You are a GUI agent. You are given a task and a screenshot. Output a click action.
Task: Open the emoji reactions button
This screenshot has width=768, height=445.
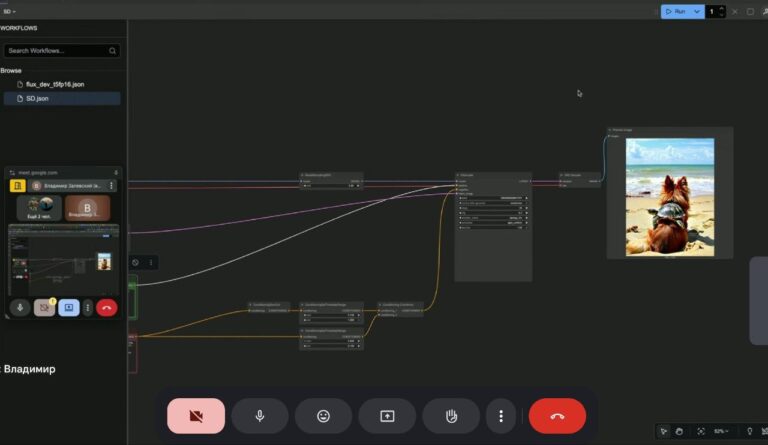(x=323, y=416)
